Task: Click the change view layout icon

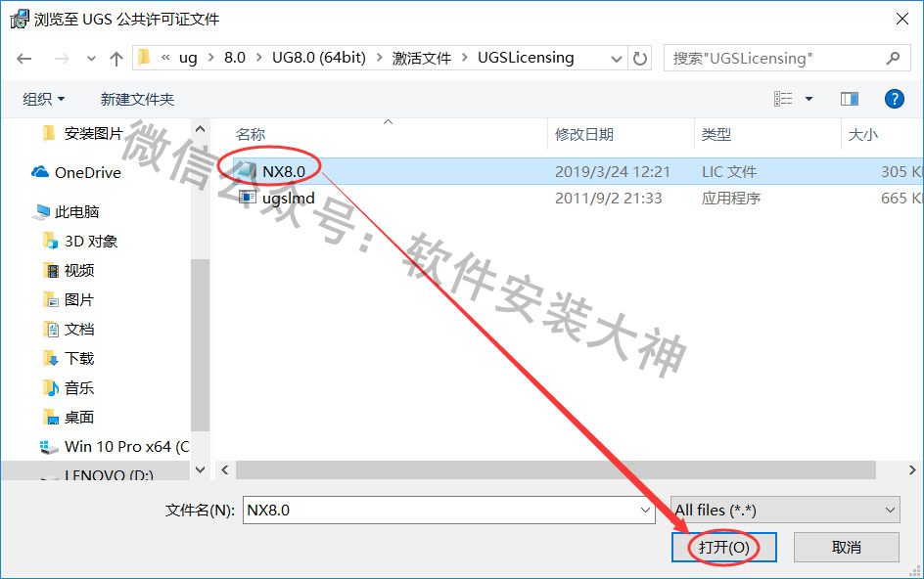Action: 783,99
